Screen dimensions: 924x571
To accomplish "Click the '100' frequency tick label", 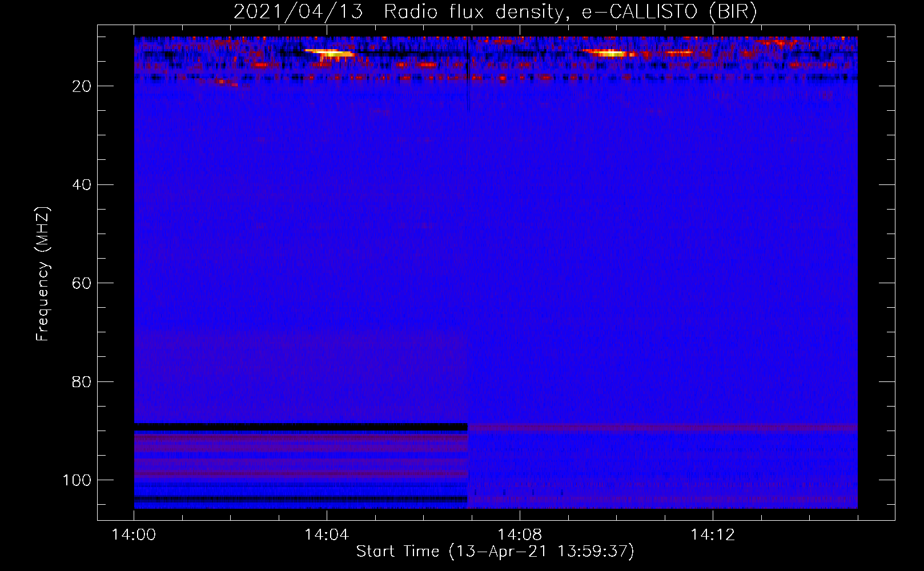I will 77,480.
